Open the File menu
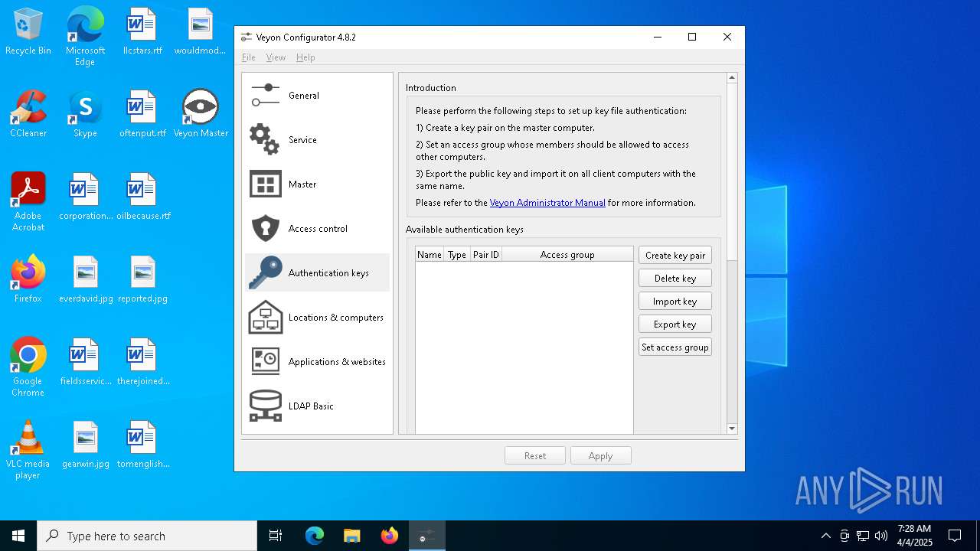Image resolution: width=980 pixels, height=551 pixels. coord(249,57)
